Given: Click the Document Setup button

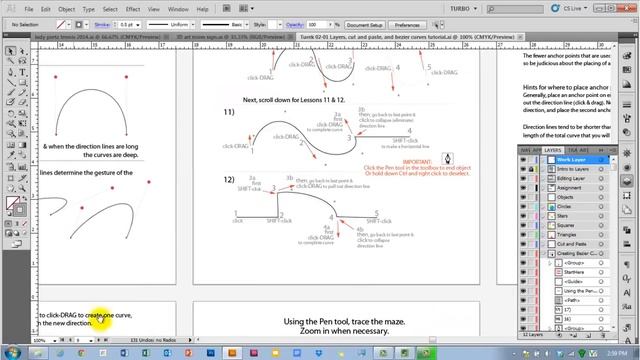Looking at the screenshot, I should [364, 25].
